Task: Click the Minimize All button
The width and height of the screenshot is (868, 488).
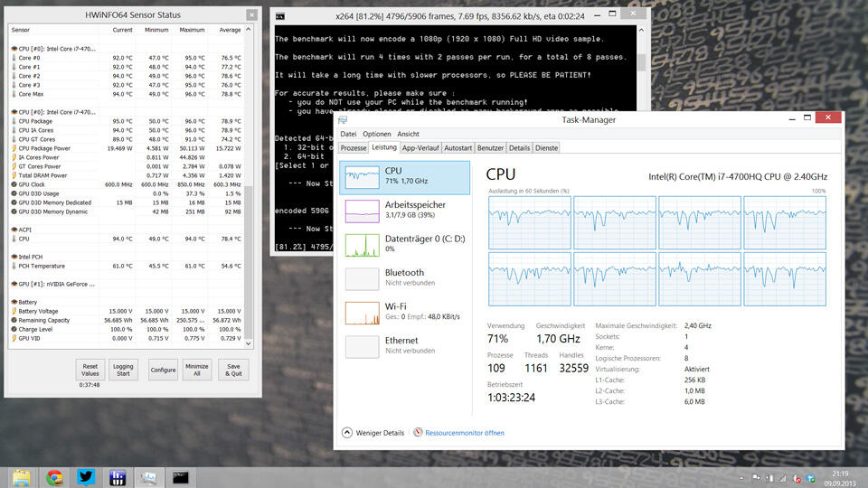Action: coord(196,370)
